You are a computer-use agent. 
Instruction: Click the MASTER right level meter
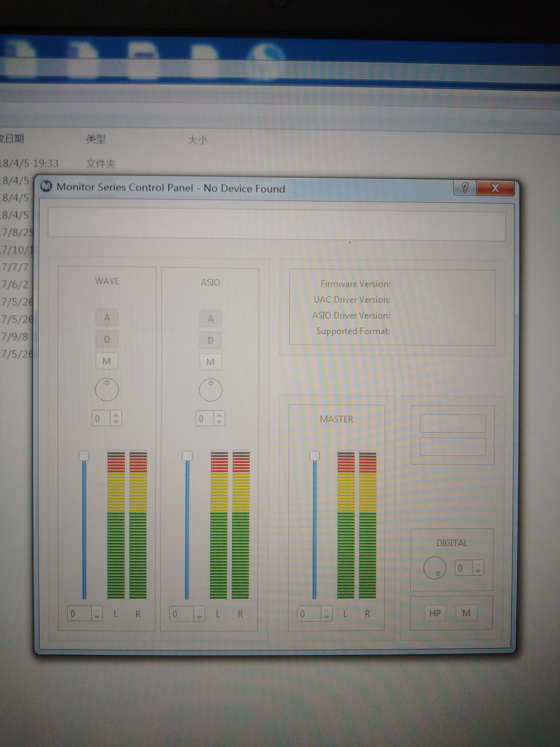tap(368, 525)
